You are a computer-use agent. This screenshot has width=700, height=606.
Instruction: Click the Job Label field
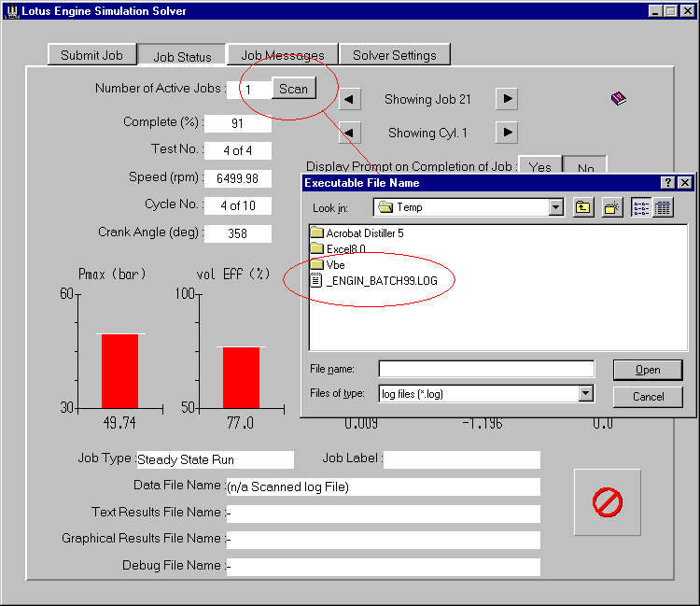[462, 459]
